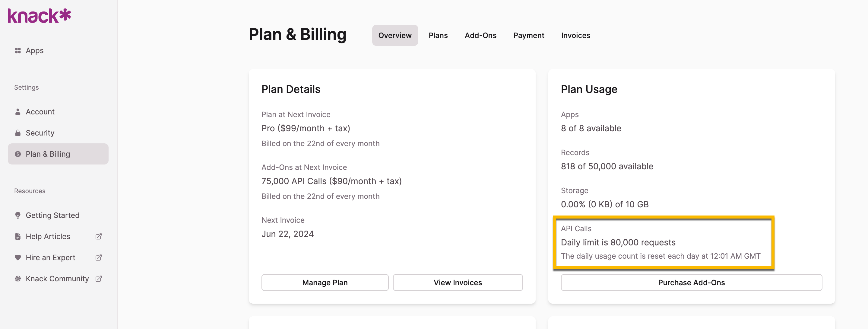The width and height of the screenshot is (868, 329).
Task: Select the Overview tab
Action: [394, 35]
